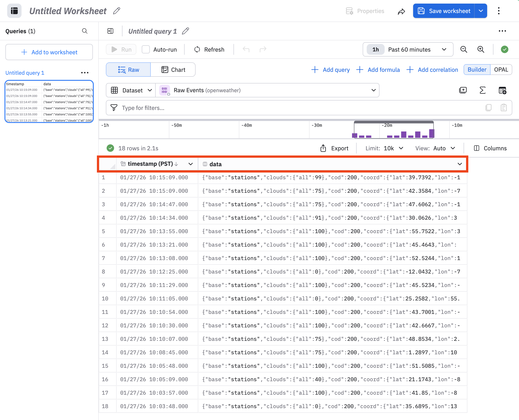
Task: Enable the Auto-run checkbox
Action: [x=146, y=49]
